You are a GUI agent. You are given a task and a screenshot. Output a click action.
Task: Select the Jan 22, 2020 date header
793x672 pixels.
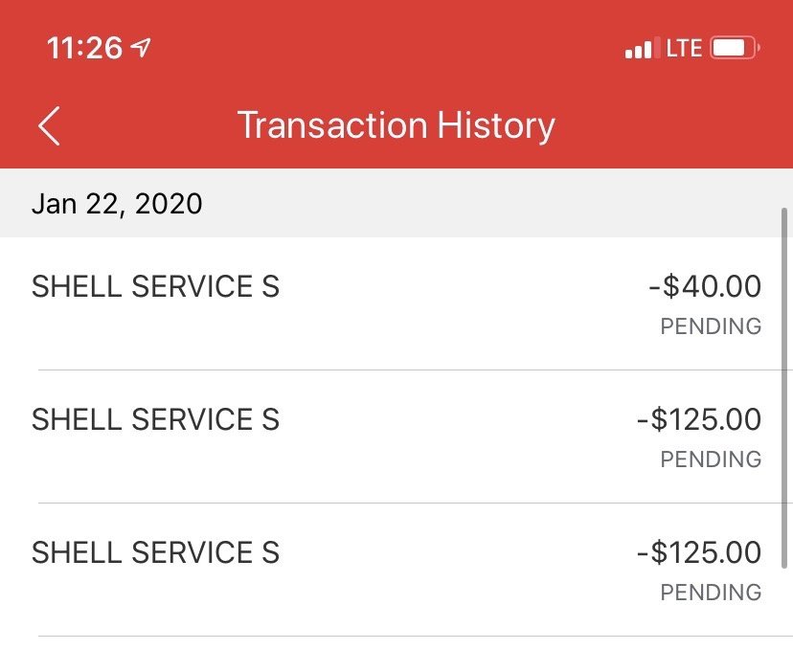117,204
